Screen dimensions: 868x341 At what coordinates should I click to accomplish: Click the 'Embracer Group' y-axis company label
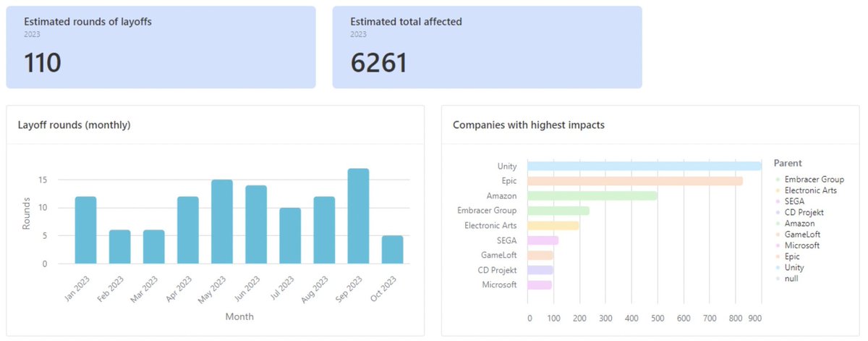[x=488, y=211]
